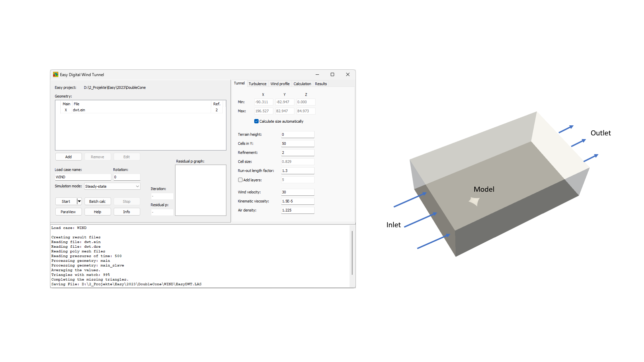Click the Batch calc button

click(x=97, y=201)
